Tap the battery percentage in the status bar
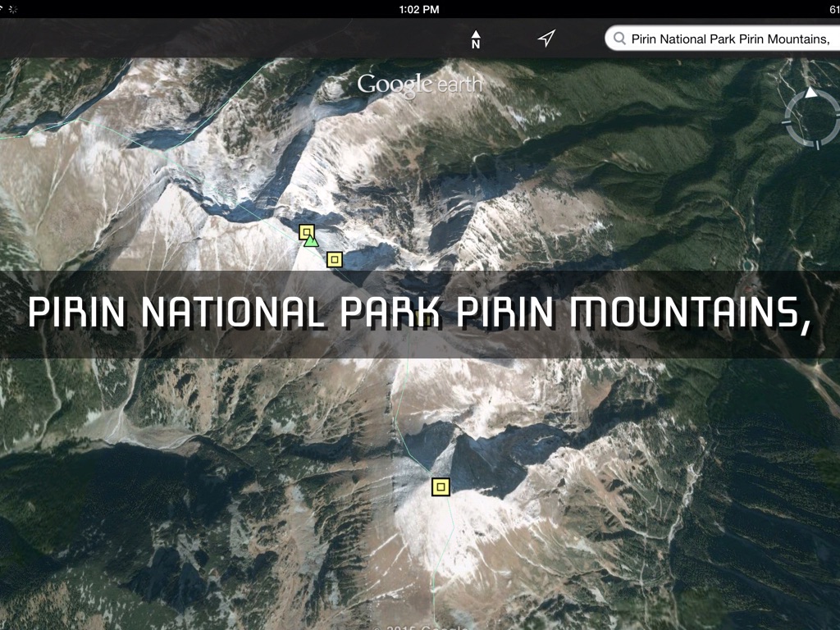The height and width of the screenshot is (630, 840). click(833, 9)
